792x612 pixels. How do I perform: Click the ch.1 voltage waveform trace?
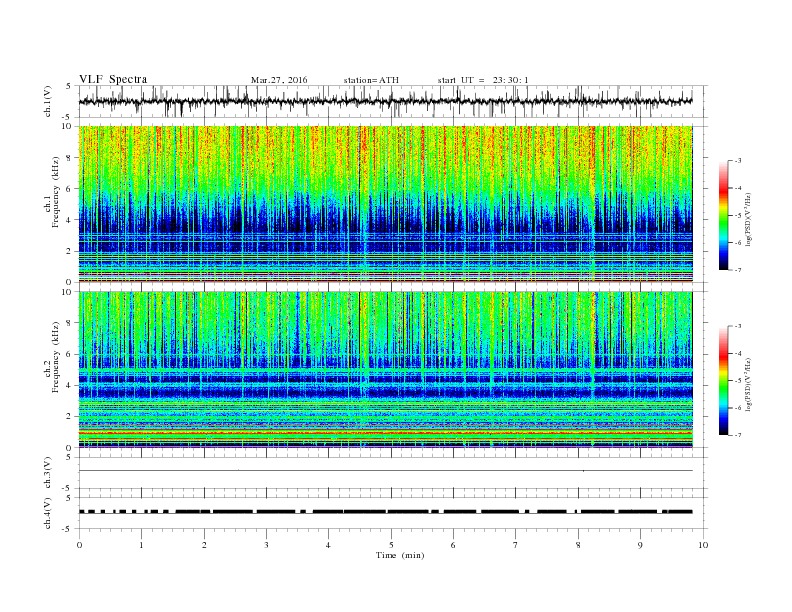385,101
